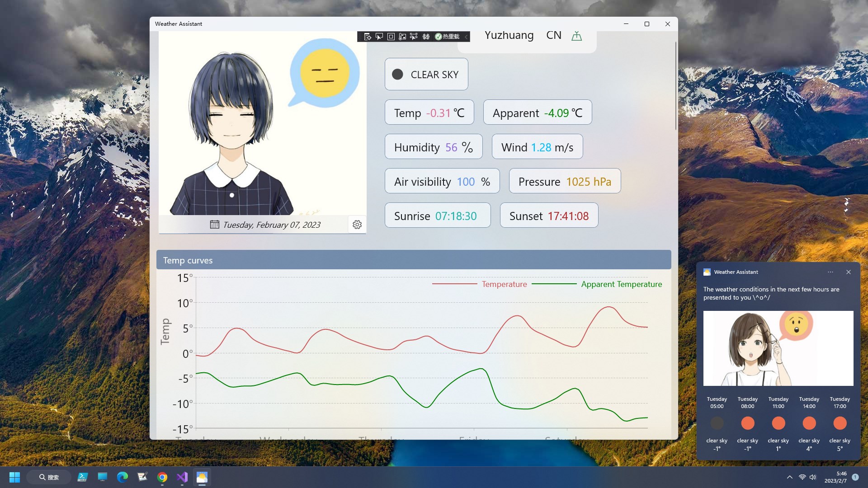Click Go to Live Visual Tree debug icon
868x488 pixels.
pyautogui.click(x=368, y=37)
